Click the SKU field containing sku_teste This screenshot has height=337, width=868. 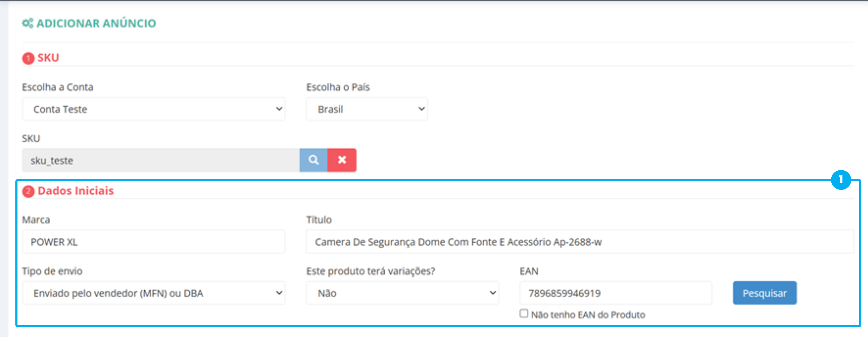(x=161, y=160)
